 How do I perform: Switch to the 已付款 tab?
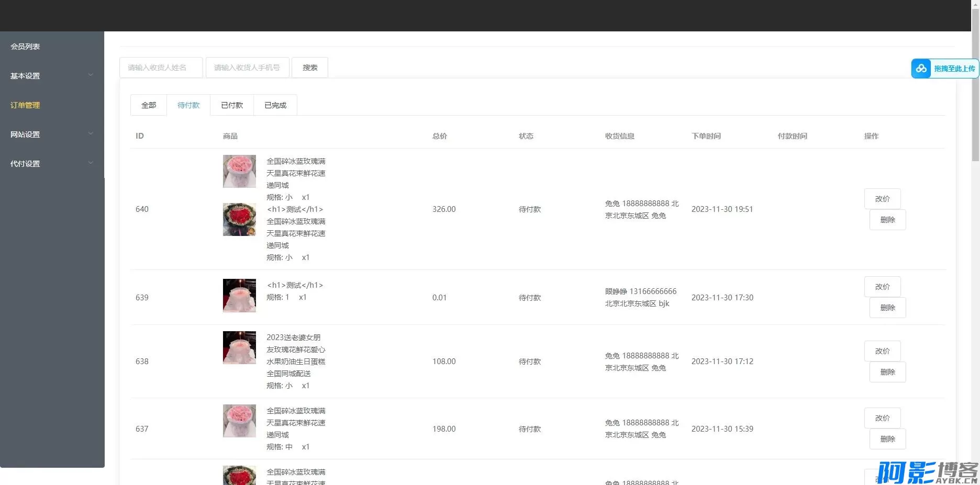(232, 105)
